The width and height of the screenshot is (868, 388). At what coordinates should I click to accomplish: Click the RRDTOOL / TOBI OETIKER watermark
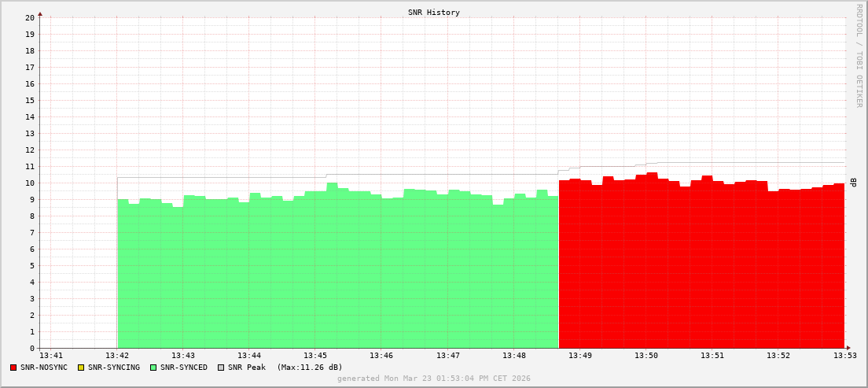tap(859, 55)
